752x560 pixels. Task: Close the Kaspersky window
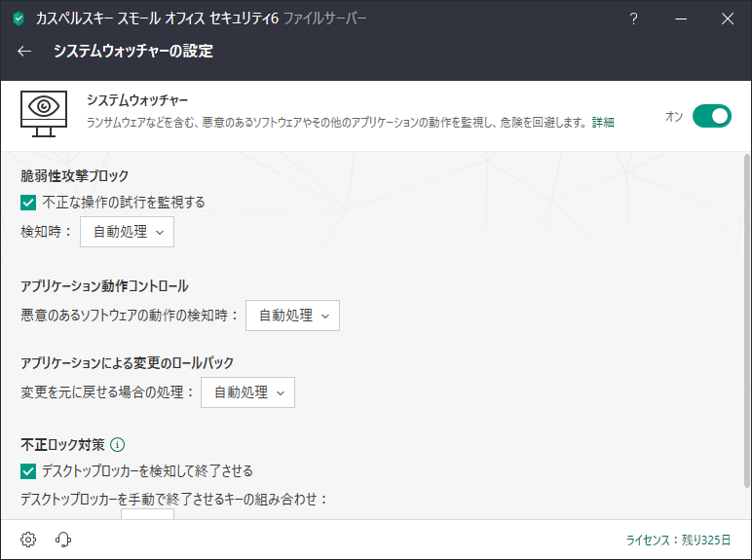pos(728,19)
